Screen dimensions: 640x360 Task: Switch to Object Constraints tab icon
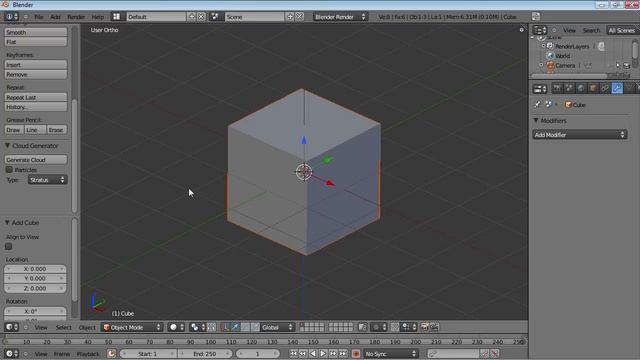point(605,88)
